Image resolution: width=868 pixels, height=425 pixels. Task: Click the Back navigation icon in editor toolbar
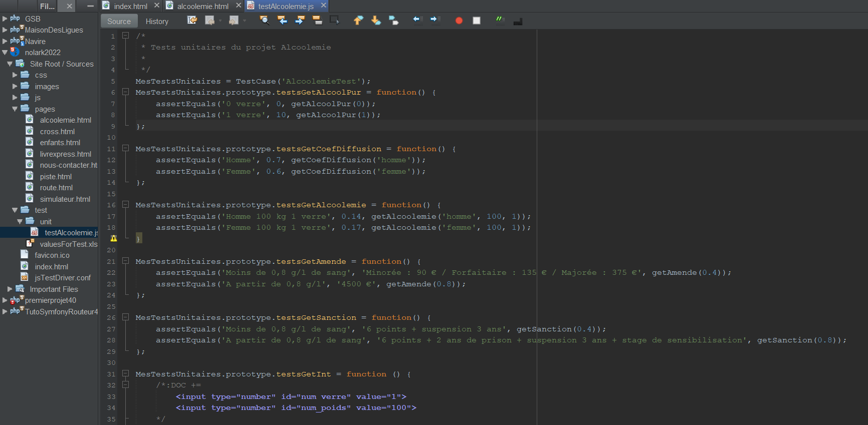(x=209, y=21)
